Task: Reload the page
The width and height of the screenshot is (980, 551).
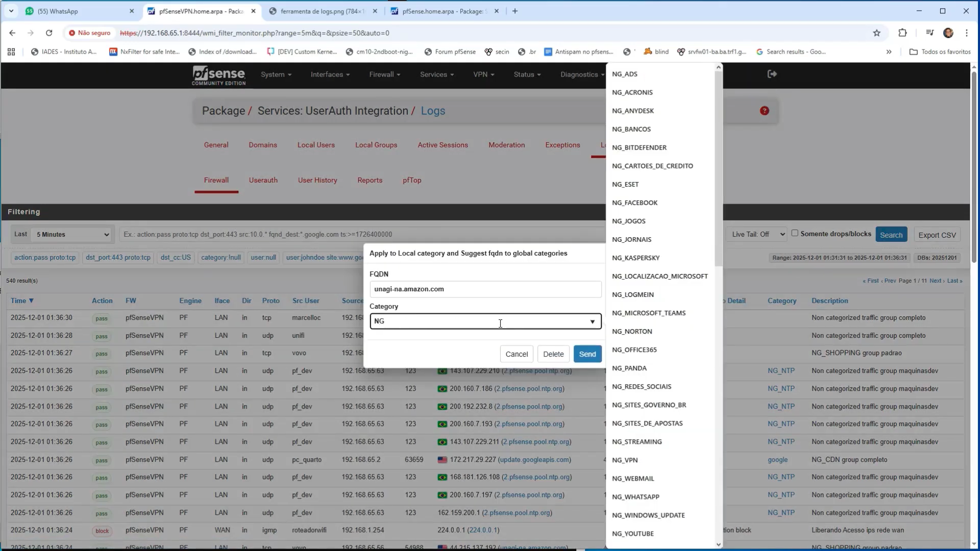Action: tap(49, 33)
